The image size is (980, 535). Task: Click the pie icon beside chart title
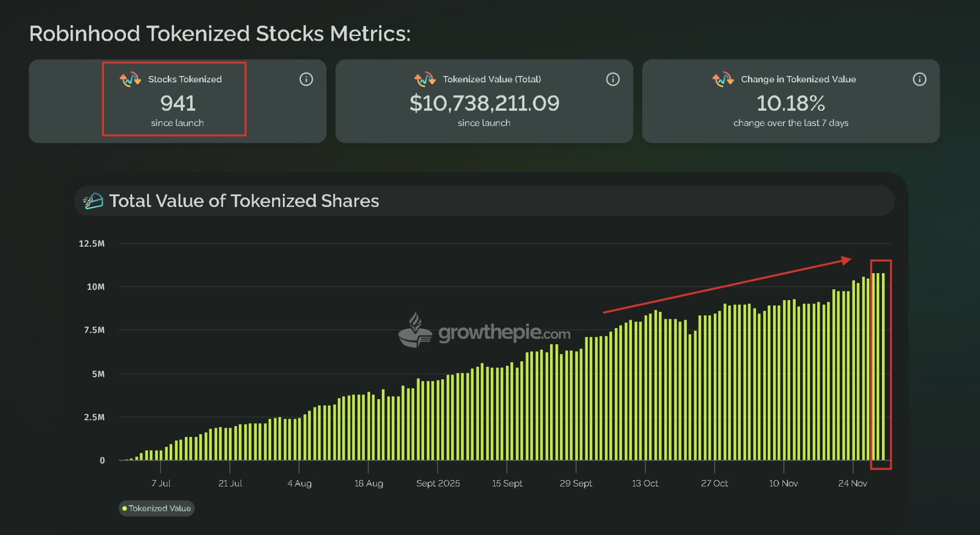click(x=93, y=201)
